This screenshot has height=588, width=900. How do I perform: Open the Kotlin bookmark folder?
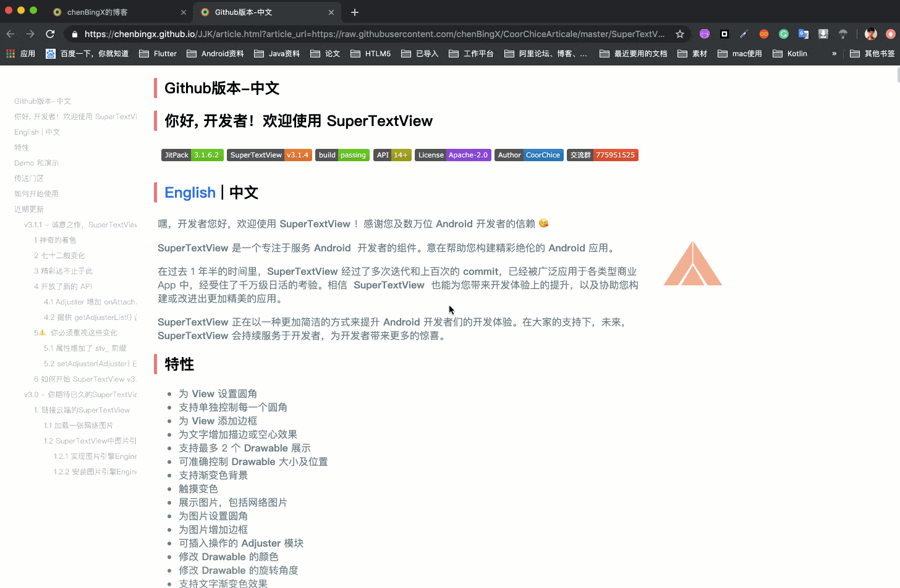pos(790,54)
